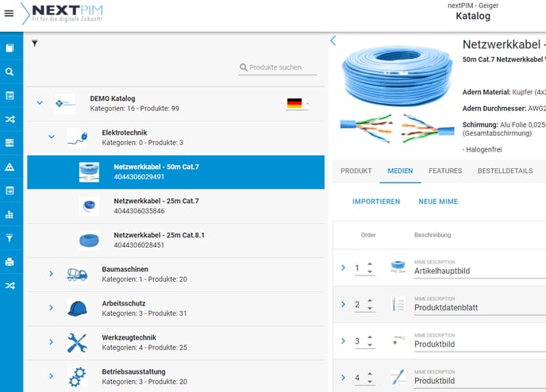
Task: Click the Artikelhauptbild media thumbnail
Action: tap(398, 267)
